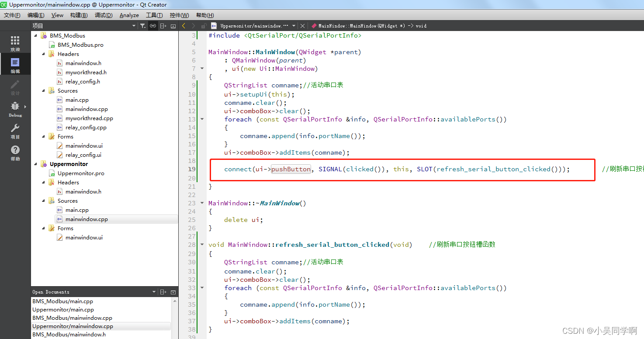Viewport: 644px width, 339px height.
Task: Open the 调试(D) menu
Action: [104, 15]
